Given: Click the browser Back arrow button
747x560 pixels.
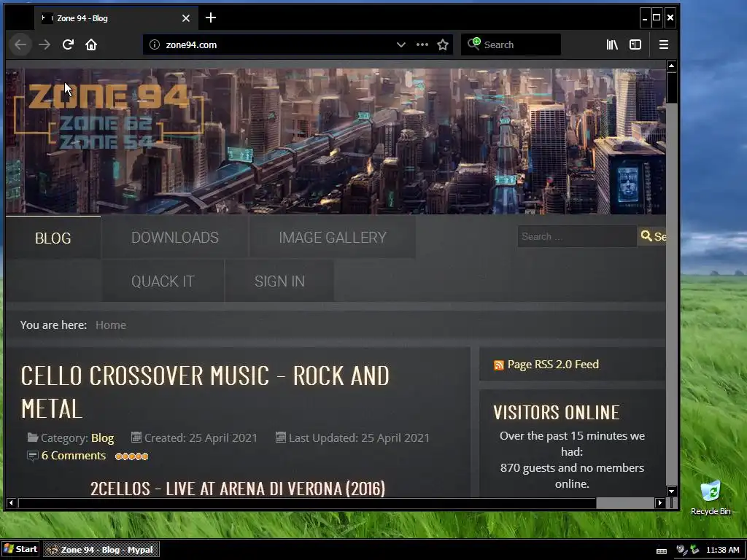Looking at the screenshot, I should pyautogui.click(x=20, y=44).
